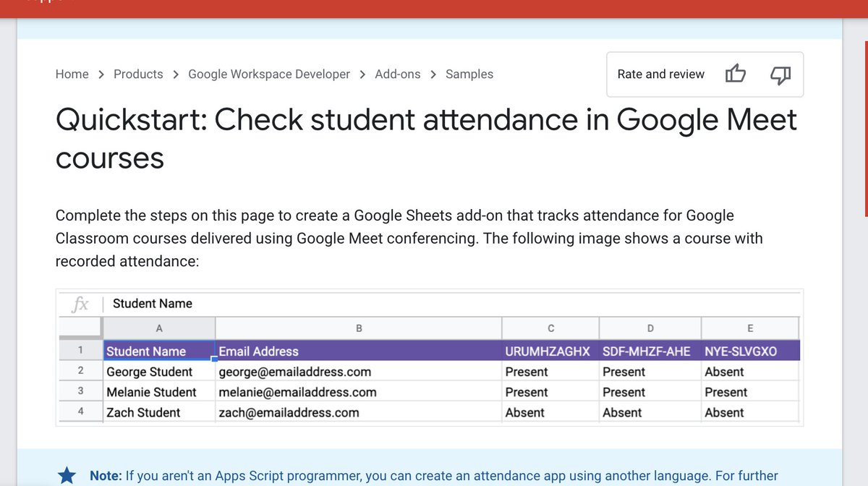Viewport: 868px width, 486px height.
Task: Click Melanie's 'Present' cell in column D
Action: (650, 391)
